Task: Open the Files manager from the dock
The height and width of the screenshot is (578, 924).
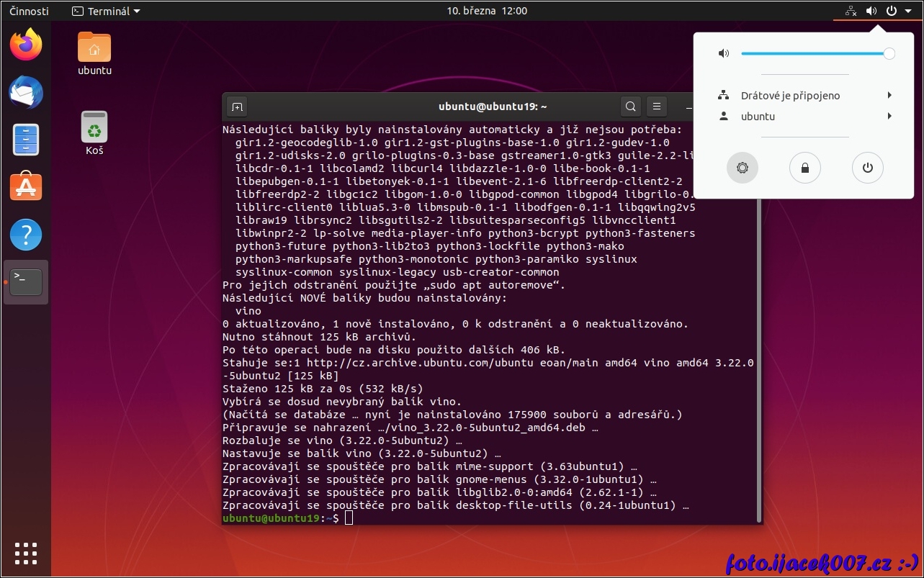Action: coord(26,140)
